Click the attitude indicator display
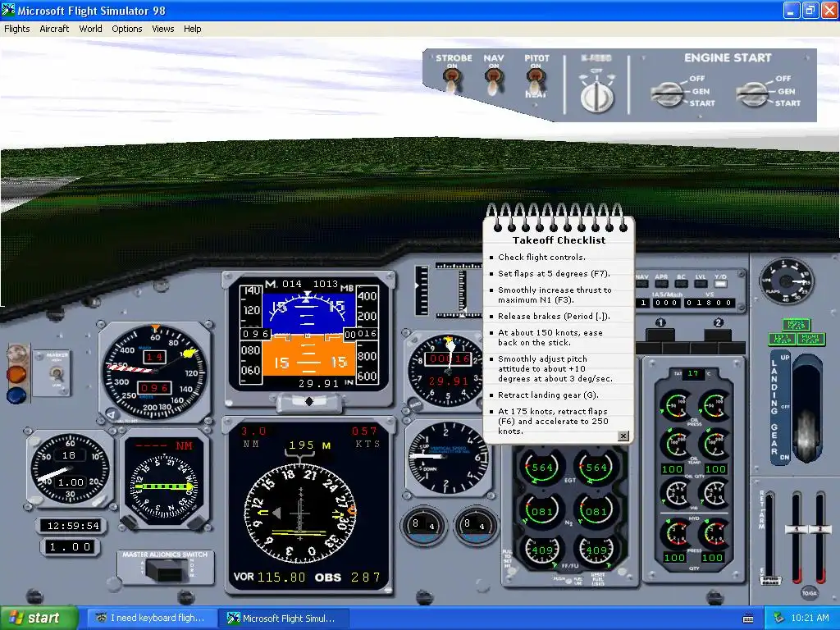Image resolution: width=840 pixels, height=630 pixels. [x=309, y=334]
